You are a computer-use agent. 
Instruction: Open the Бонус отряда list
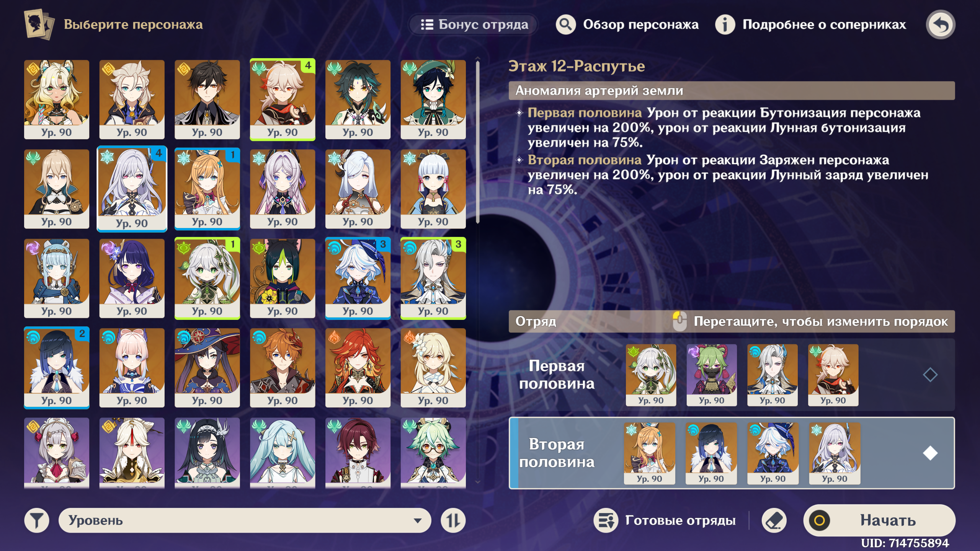coord(474,24)
